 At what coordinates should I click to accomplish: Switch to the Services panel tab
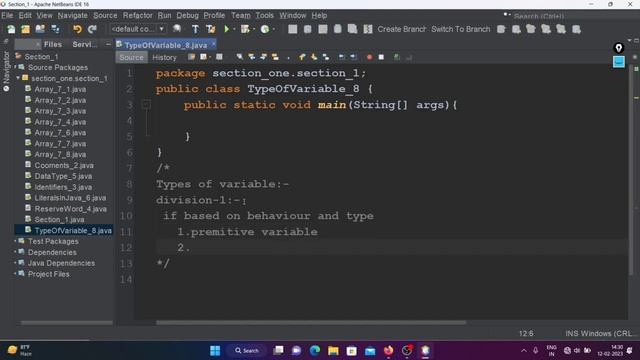pos(85,44)
